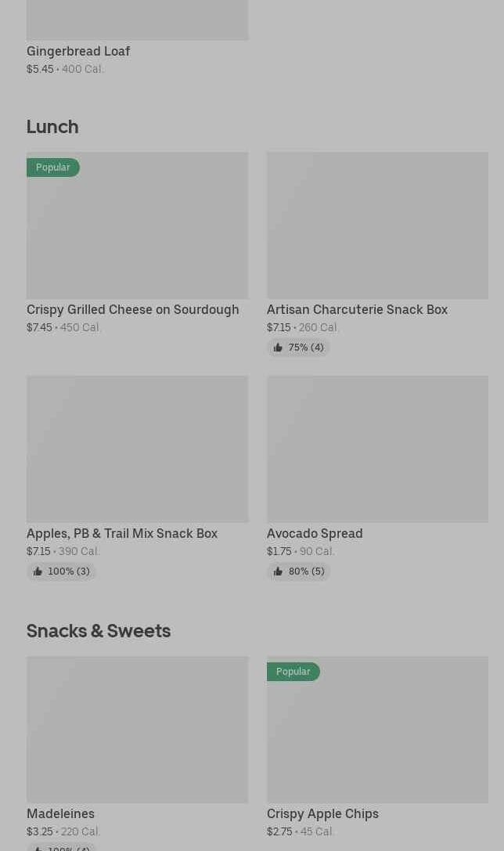The height and width of the screenshot is (851, 504).
Task: Select the Apples, PB & Trail Mix image
Action: [137, 449]
